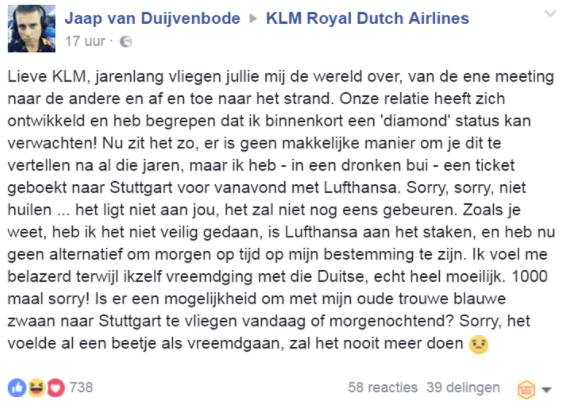Image resolution: width=565 pixels, height=416 pixels.
Task: View the 39 delingen shares
Action: pyautogui.click(x=463, y=388)
